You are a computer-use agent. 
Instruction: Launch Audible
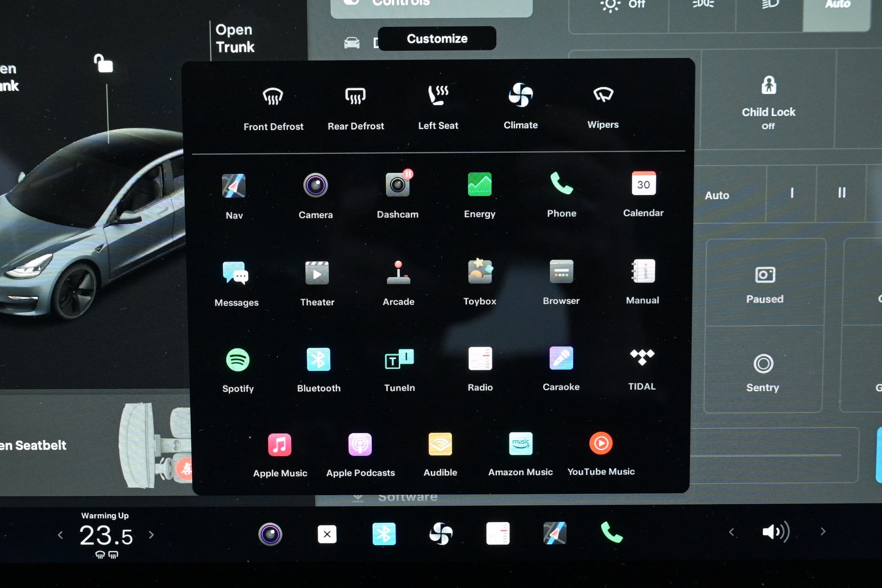[440, 455]
